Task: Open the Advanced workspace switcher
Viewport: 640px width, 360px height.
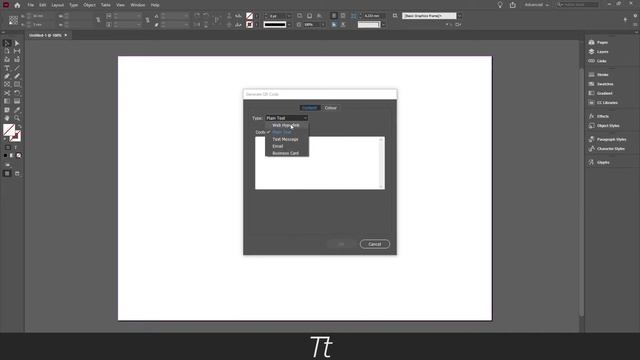Action: point(537,5)
